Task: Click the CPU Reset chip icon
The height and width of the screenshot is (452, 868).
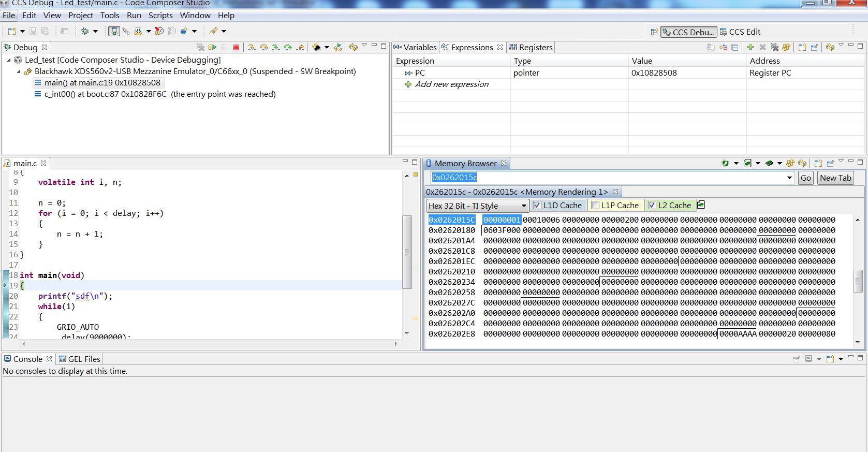Action: (x=316, y=47)
